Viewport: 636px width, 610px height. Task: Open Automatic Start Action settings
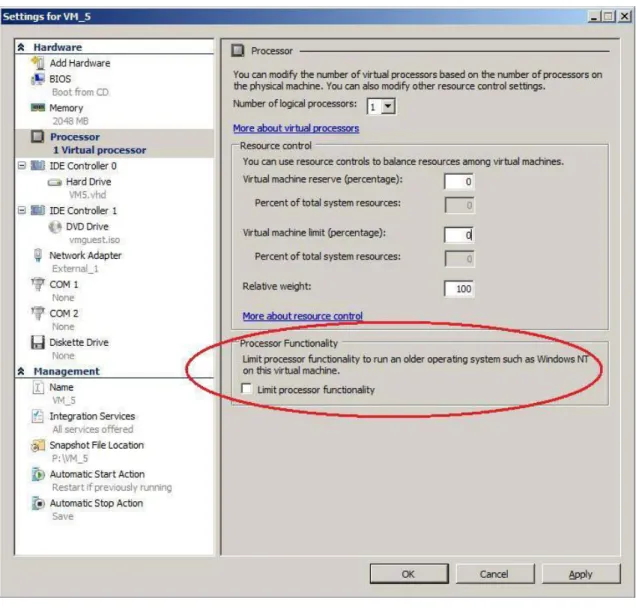tap(97, 474)
